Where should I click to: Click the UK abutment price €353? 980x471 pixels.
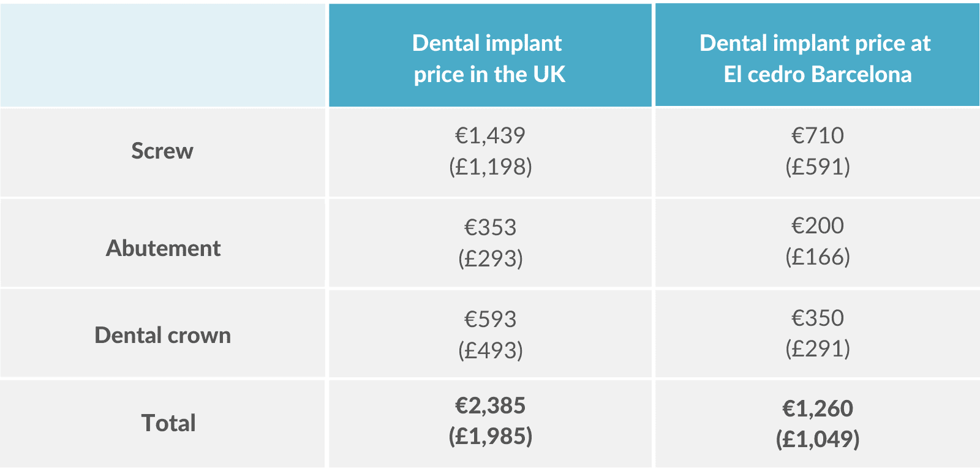tap(490, 227)
